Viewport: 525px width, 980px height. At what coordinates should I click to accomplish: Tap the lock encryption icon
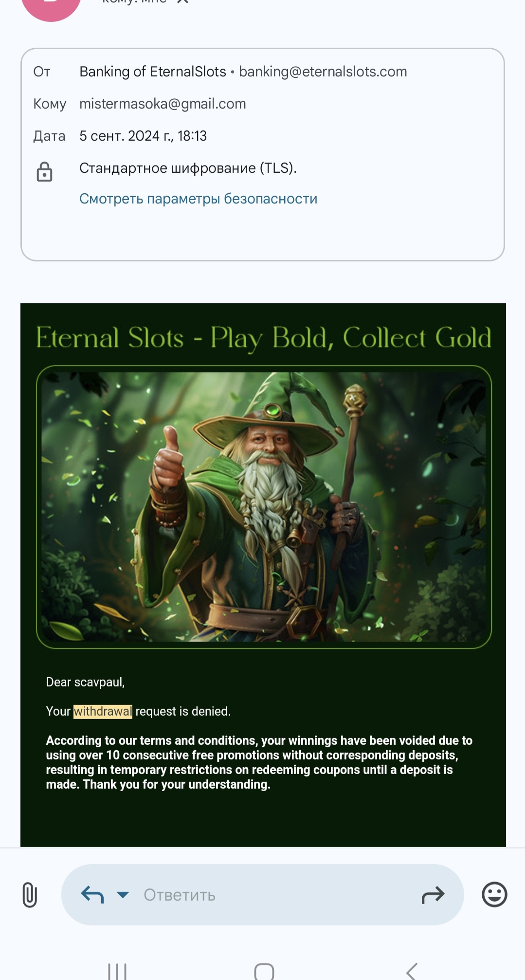pos(44,172)
